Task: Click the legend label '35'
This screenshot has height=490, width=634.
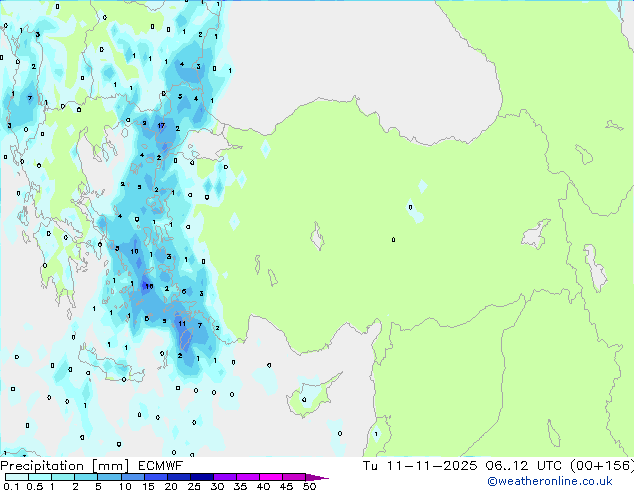Action: [x=240, y=486]
